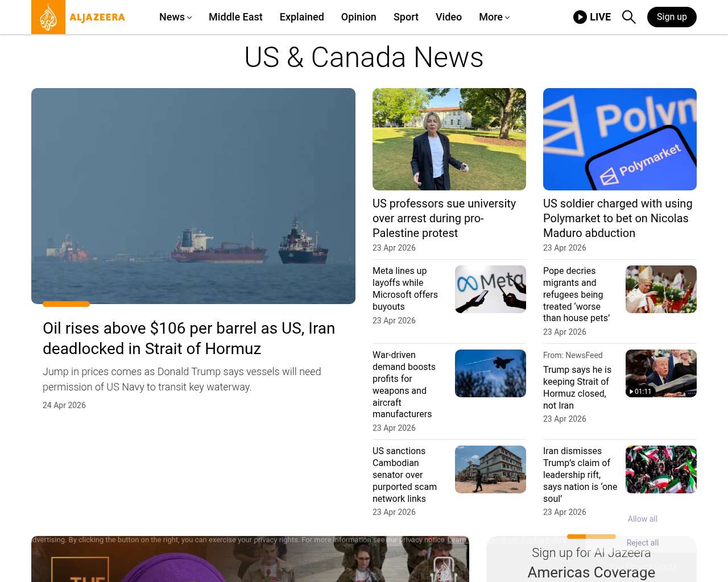Expand the News dropdown menu

pyautogui.click(x=175, y=17)
